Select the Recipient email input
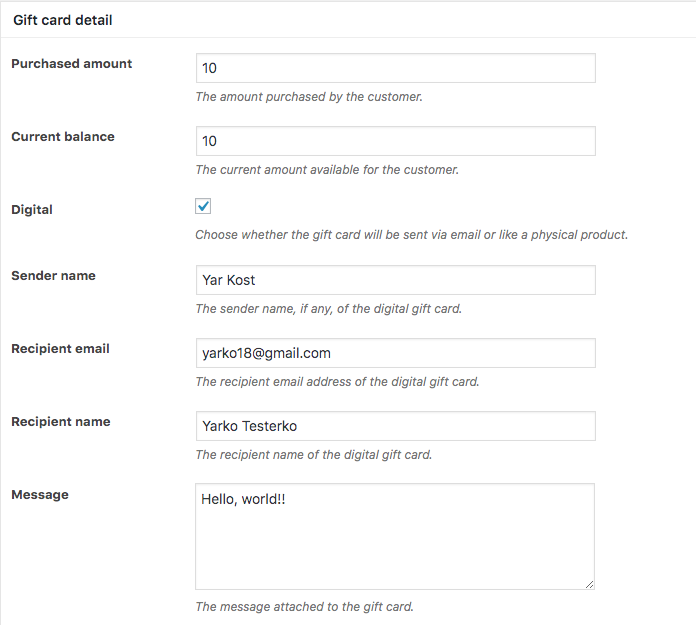Image resolution: width=696 pixels, height=625 pixels. (x=395, y=353)
